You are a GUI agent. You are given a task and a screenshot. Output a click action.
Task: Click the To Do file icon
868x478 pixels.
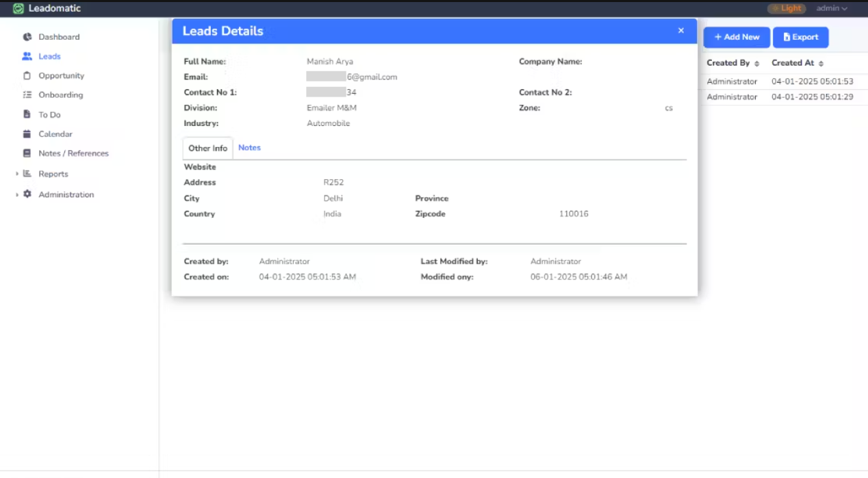point(27,114)
